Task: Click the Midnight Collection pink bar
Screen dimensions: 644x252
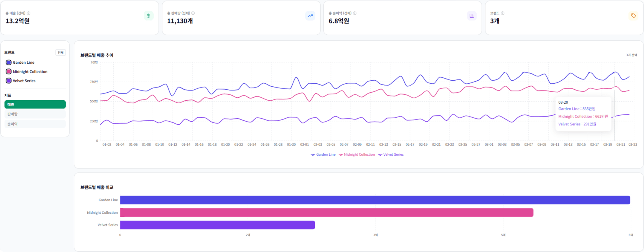Action: [x=327, y=212]
